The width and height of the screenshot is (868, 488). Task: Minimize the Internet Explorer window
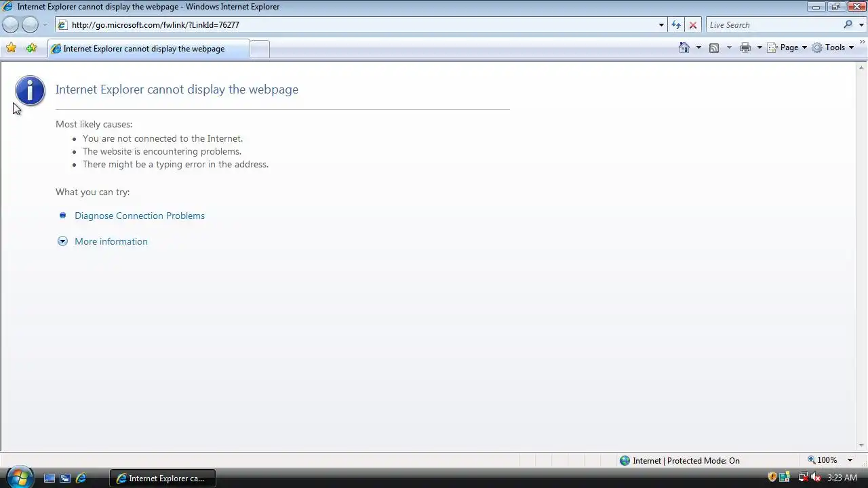(x=816, y=7)
